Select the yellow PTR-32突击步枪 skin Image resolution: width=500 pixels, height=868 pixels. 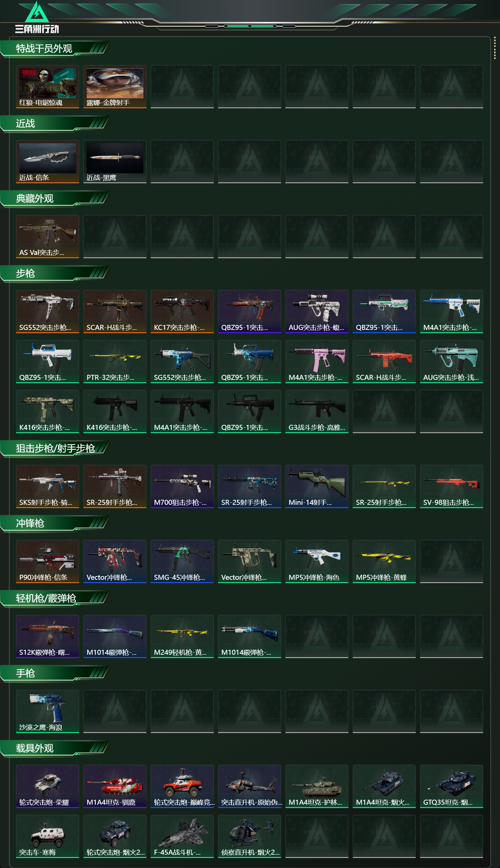tap(115, 362)
